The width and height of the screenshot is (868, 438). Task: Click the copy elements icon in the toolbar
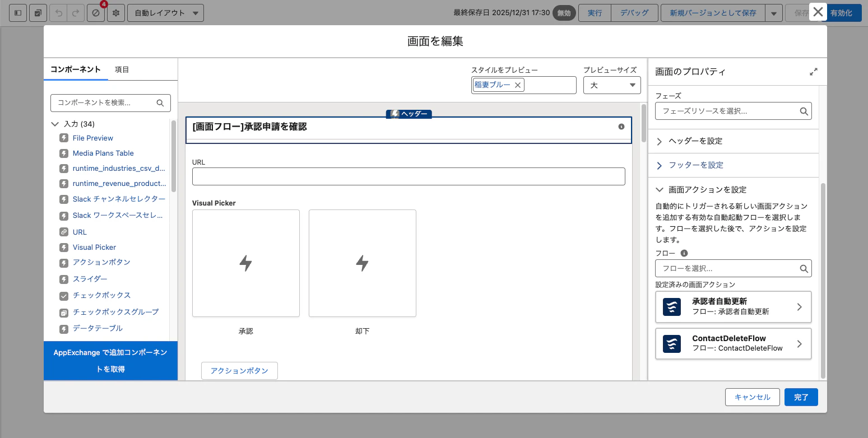click(x=38, y=12)
